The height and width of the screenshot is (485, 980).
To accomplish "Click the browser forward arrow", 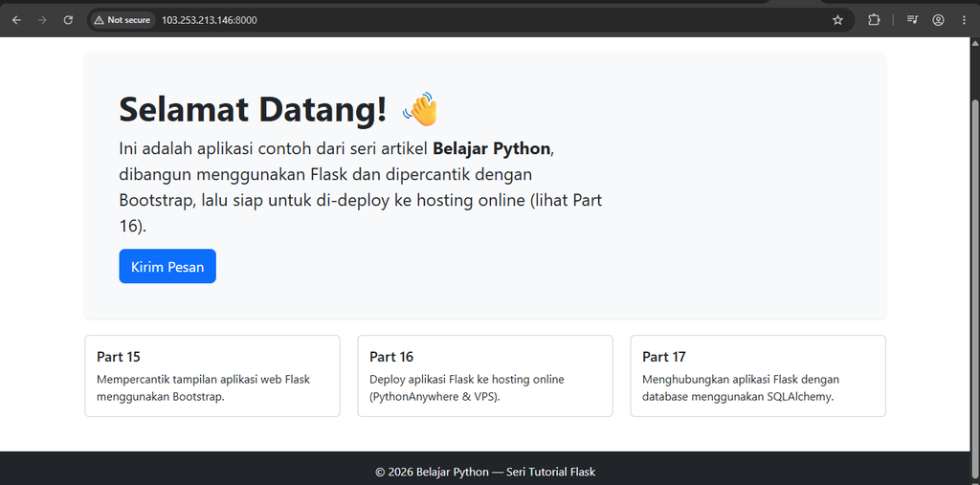I will coord(42,20).
